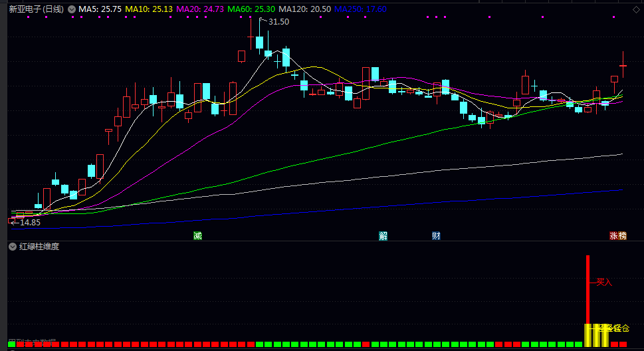Click the 14.85 low price label

pyautogui.click(x=30, y=223)
